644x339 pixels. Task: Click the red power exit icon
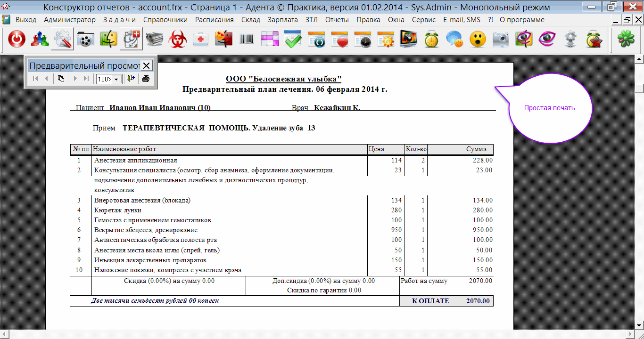[17, 40]
